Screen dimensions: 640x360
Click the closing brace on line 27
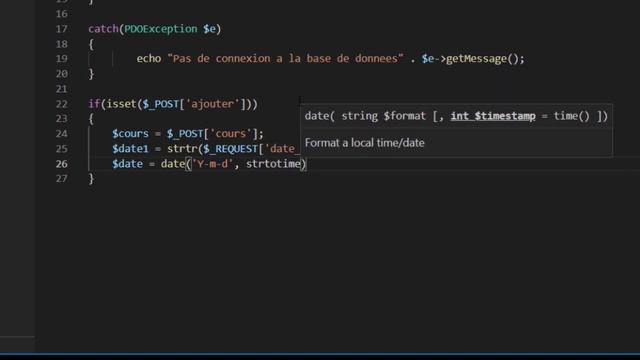tap(91, 179)
